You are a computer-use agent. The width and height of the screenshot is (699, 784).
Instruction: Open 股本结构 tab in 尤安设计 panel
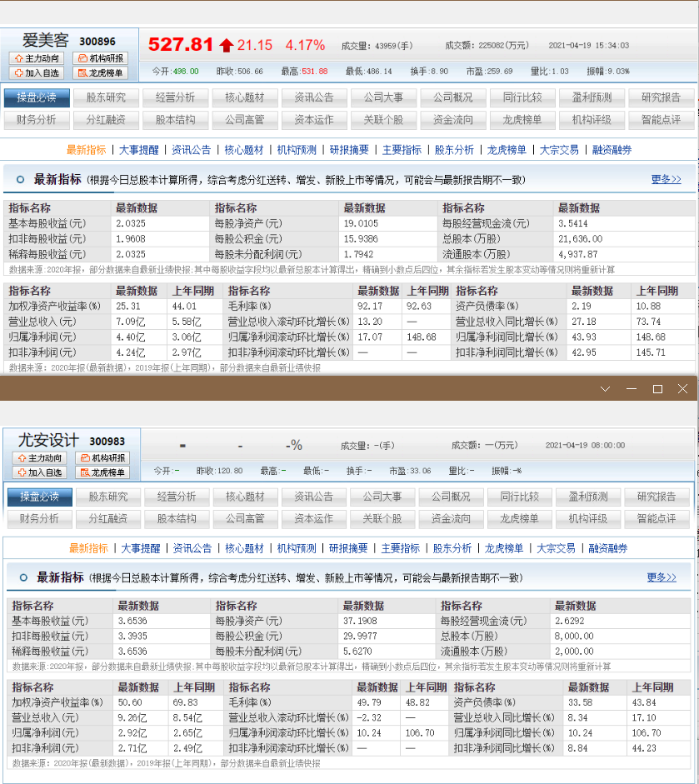tap(177, 519)
